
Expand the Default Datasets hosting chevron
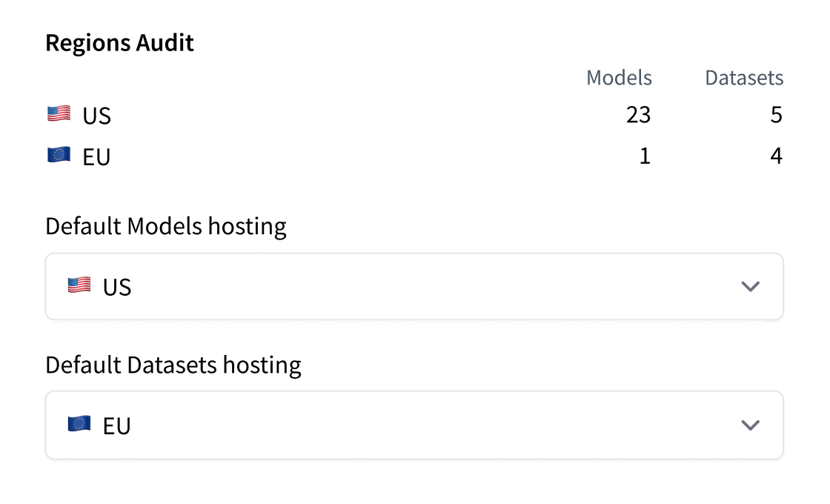(x=750, y=425)
